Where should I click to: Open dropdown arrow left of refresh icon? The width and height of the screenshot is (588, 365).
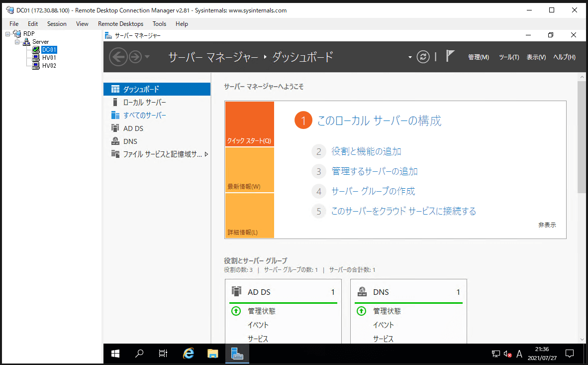410,57
